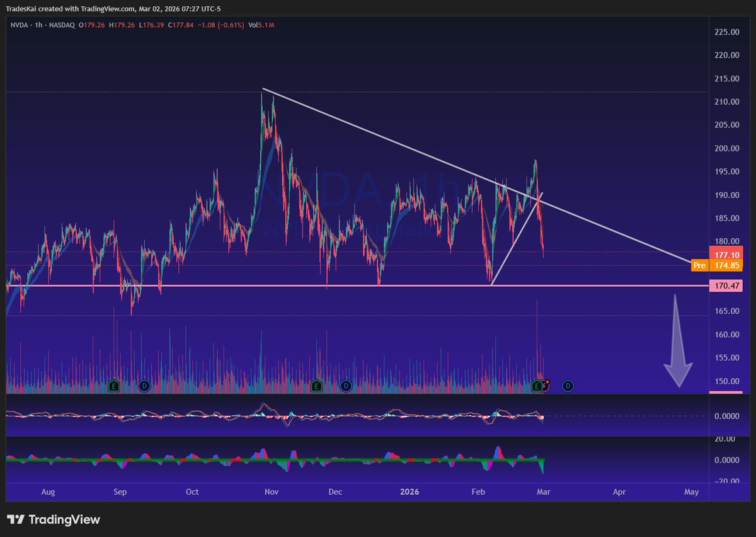Click the dividend D marker in mid-September
The image size is (756, 537).
point(144,385)
